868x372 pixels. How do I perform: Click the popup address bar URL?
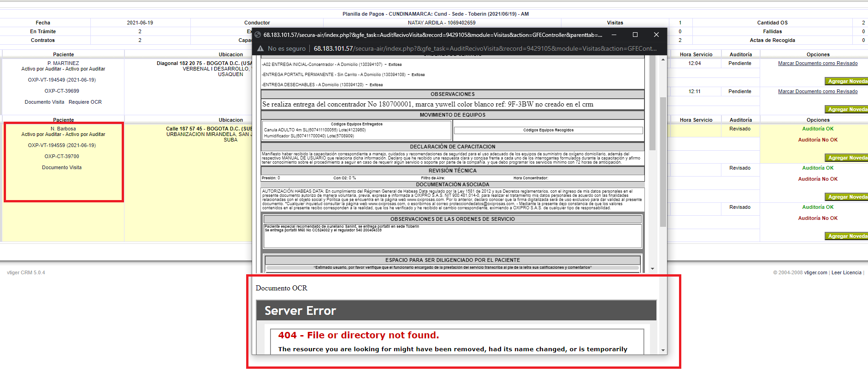(485, 48)
